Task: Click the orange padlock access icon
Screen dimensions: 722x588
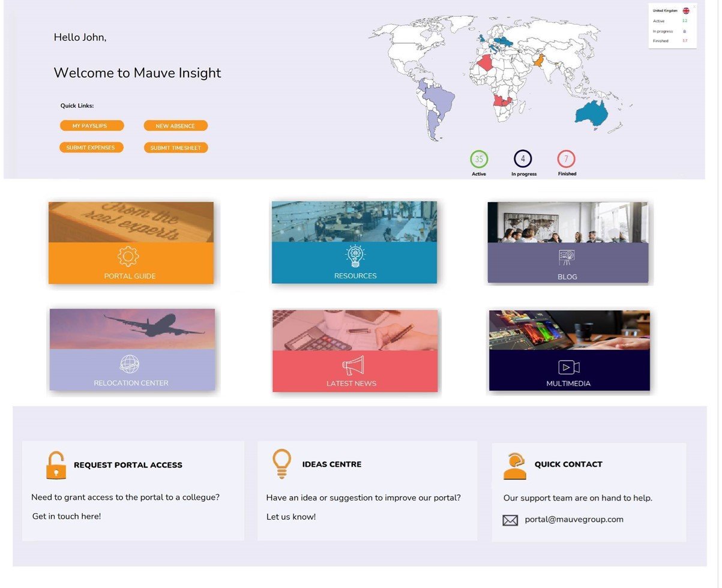Action: (x=56, y=465)
